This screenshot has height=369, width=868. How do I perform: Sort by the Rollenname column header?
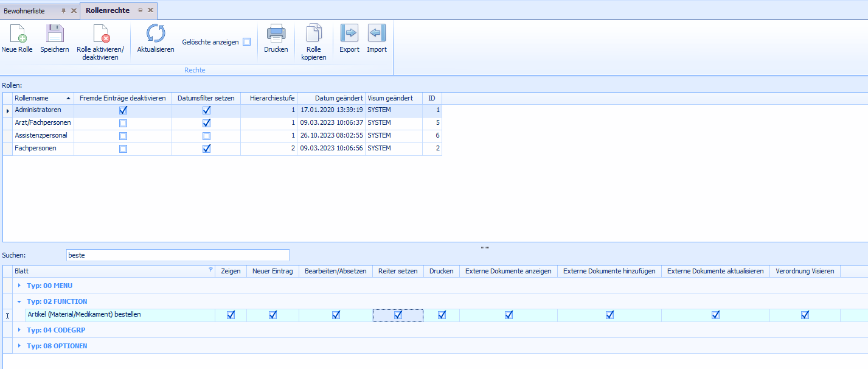pyautogui.click(x=36, y=98)
